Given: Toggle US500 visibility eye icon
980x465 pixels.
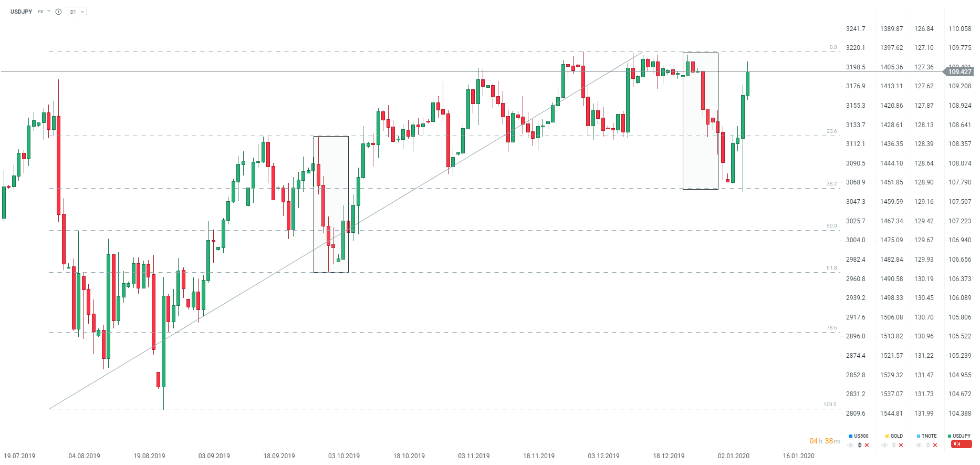Looking at the screenshot, I should [851, 445].
